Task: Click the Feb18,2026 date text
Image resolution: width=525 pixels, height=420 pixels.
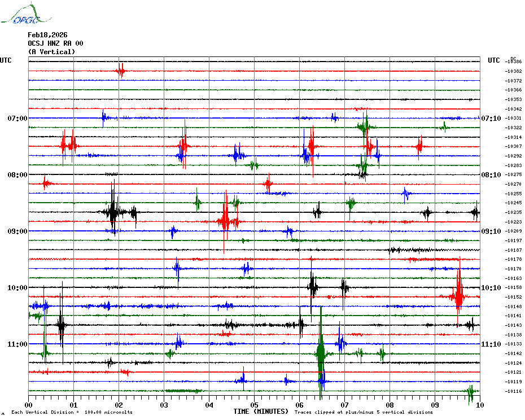Action: [47, 35]
